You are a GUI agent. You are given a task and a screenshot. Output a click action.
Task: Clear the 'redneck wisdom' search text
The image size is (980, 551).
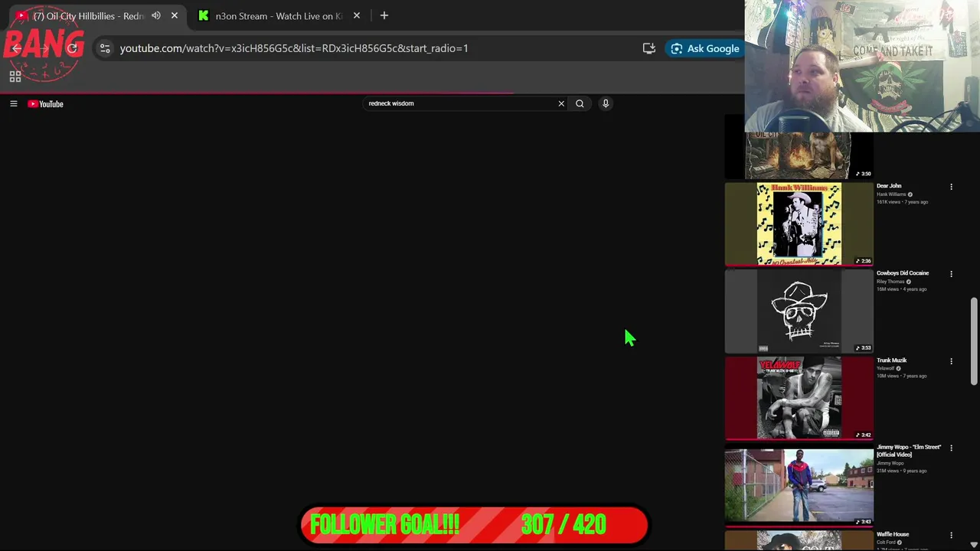(x=561, y=103)
